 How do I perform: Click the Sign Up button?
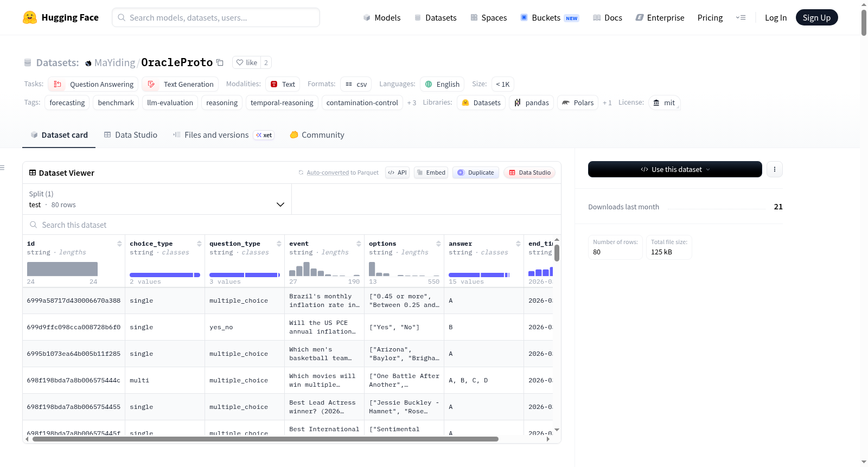point(816,17)
